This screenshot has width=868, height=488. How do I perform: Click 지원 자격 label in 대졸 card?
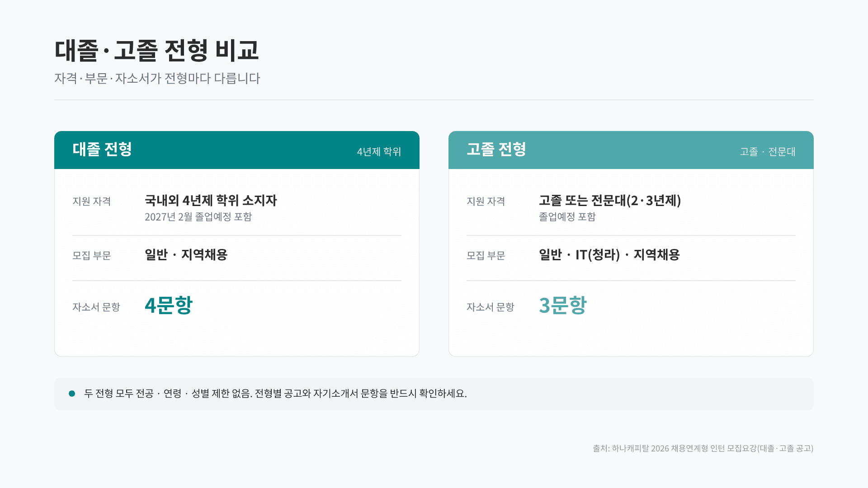[92, 202]
